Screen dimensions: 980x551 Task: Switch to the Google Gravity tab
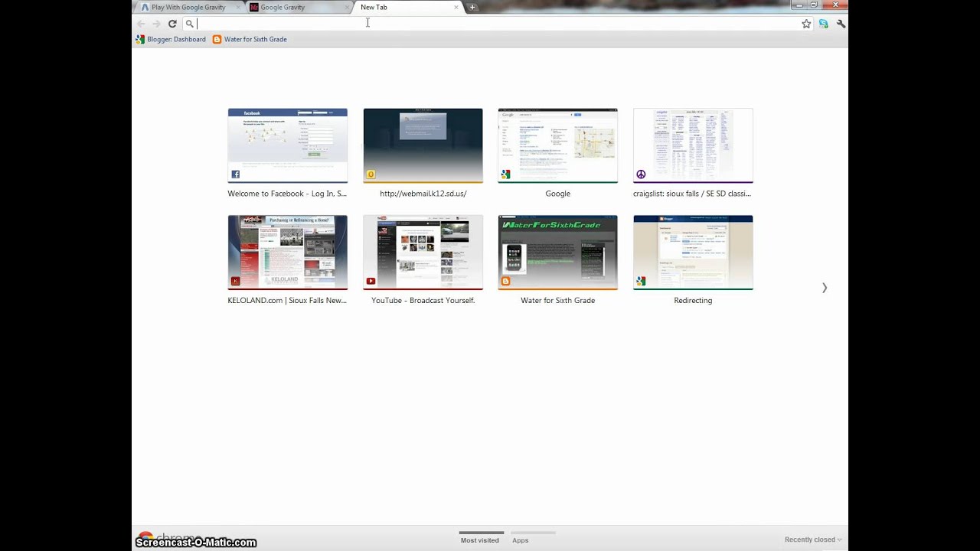[x=299, y=7]
